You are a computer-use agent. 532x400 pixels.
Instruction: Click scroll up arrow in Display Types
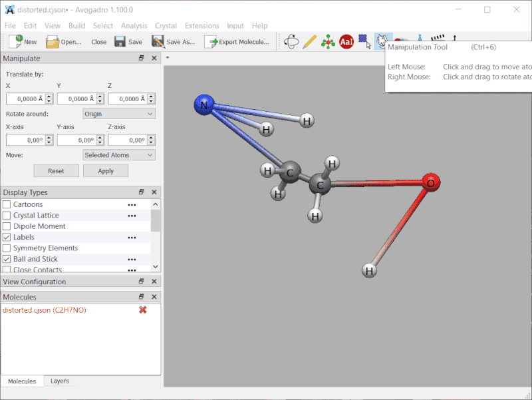point(156,204)
